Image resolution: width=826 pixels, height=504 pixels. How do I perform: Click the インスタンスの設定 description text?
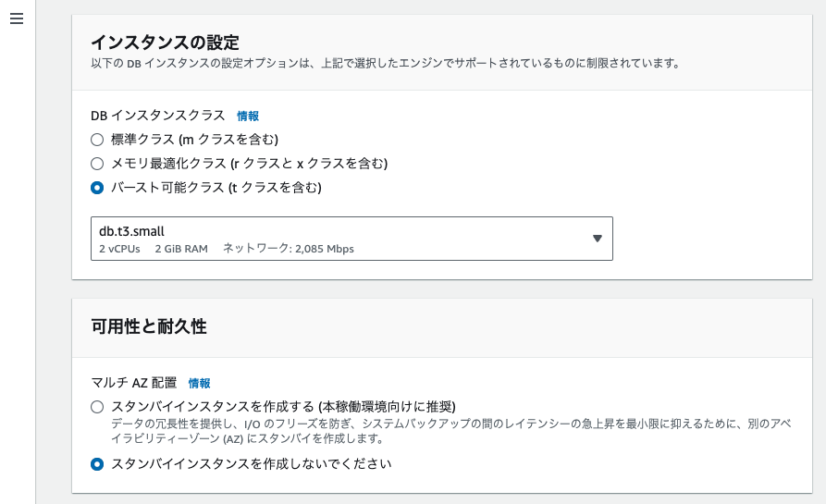(385, 63)
